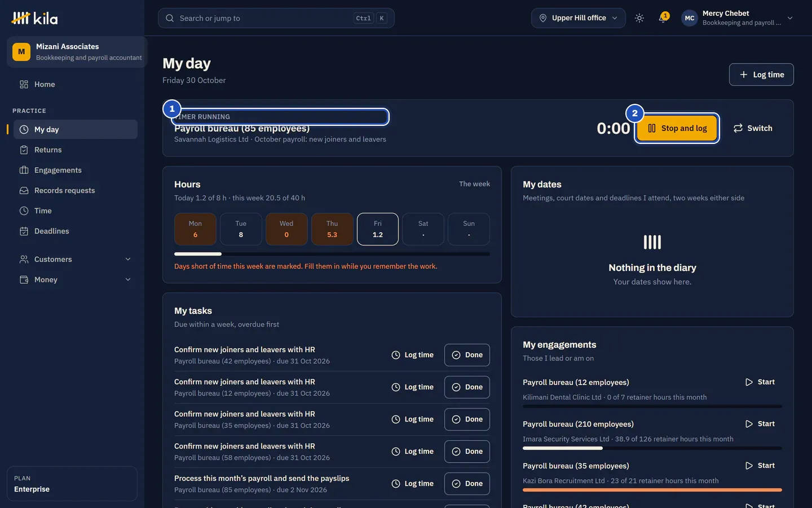Image resolution: width=812 pixels, height=508 pixels.
Task: Log time for the 12 employees task
Action: (x=413, y=387)
